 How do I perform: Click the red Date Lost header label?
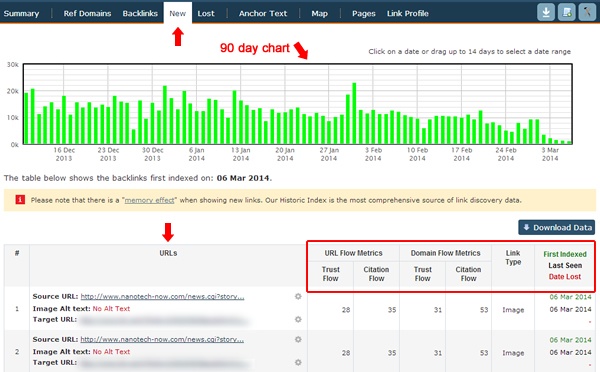click(x=565, y=276)
